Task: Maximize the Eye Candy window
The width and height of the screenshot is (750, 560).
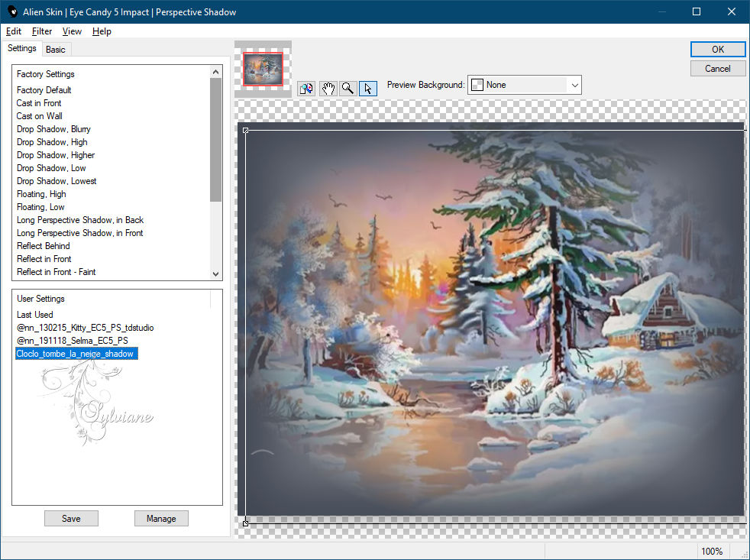Action: tap(697, 11)
